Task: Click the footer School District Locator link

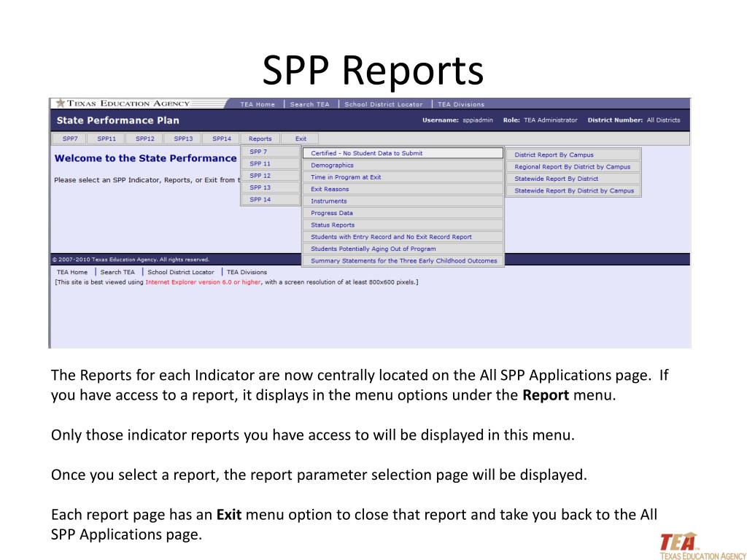Action: click(x=181, y=272)
